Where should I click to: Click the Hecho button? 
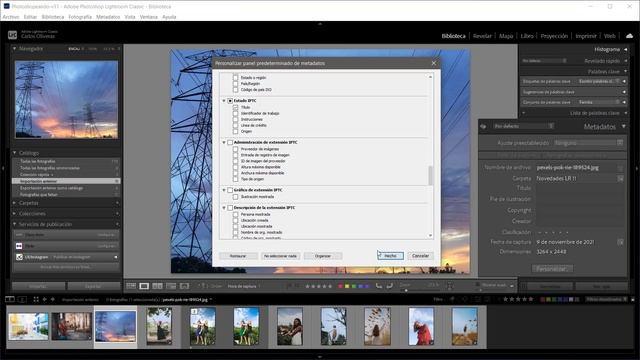390,256
